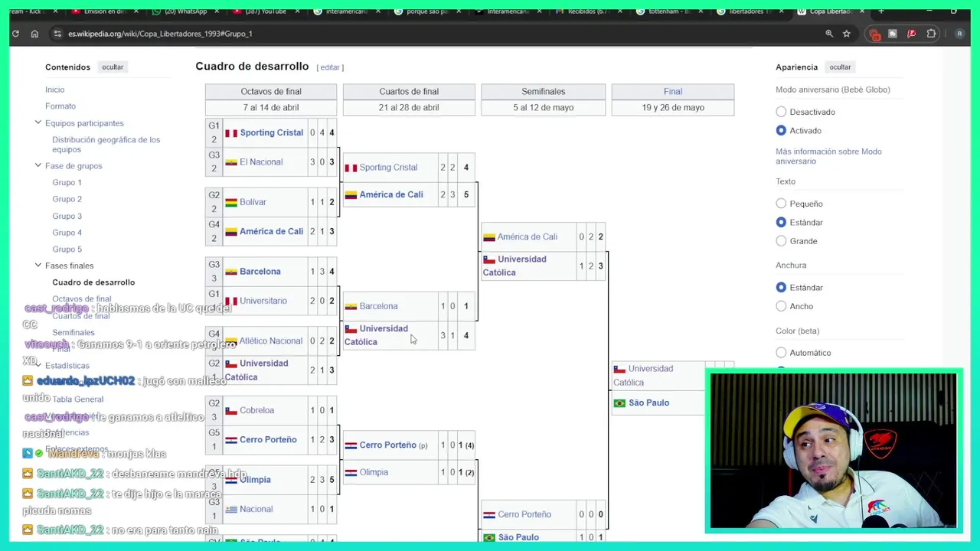Set Anchura to Estándar
The width and height of the screenshot is (980, 551).
coord(781,287)
